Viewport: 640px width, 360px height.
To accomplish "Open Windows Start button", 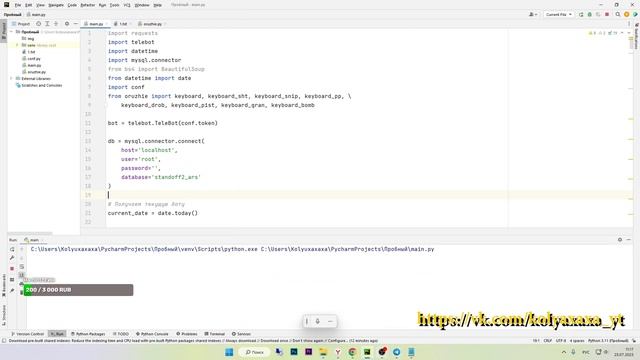I will point(229,352).
